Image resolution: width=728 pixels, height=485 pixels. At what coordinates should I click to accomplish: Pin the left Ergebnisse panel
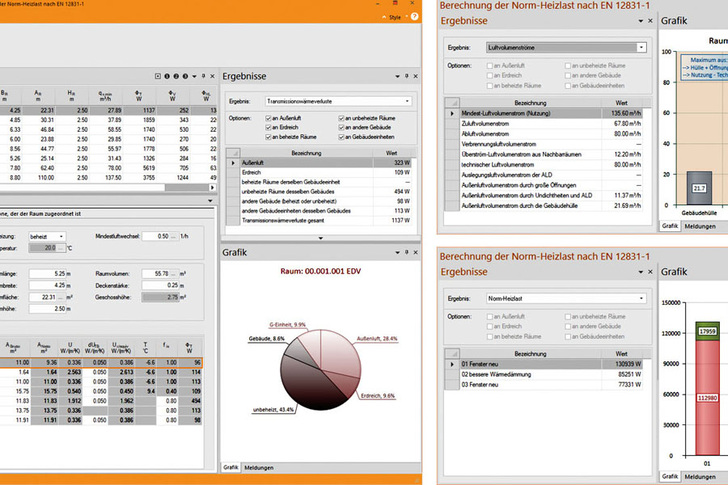[405, 76]
